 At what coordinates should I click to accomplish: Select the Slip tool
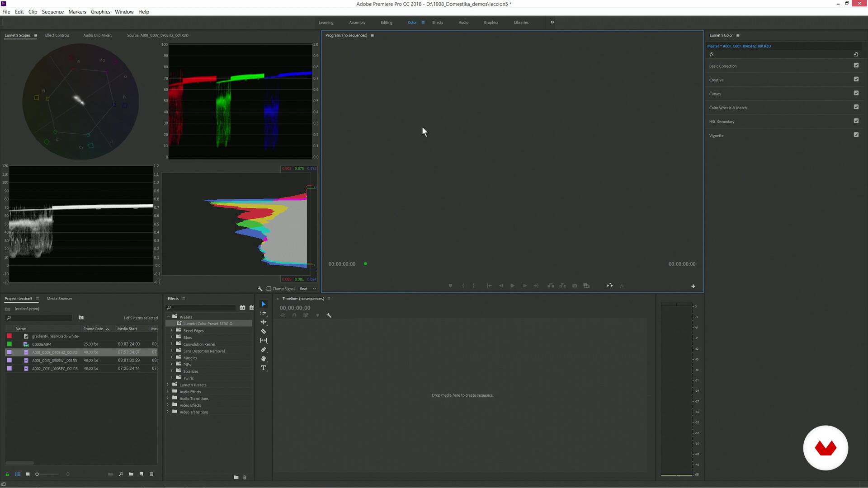[x=264, y=340]
